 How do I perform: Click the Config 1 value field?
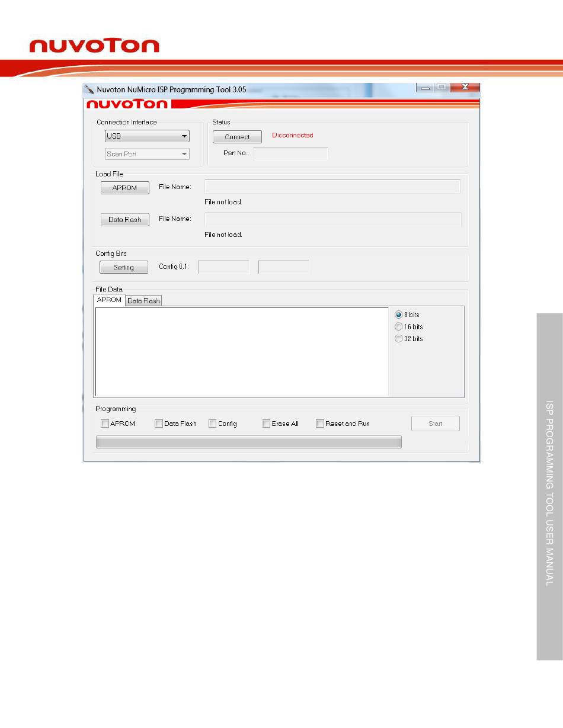click(x=284, y=267)
